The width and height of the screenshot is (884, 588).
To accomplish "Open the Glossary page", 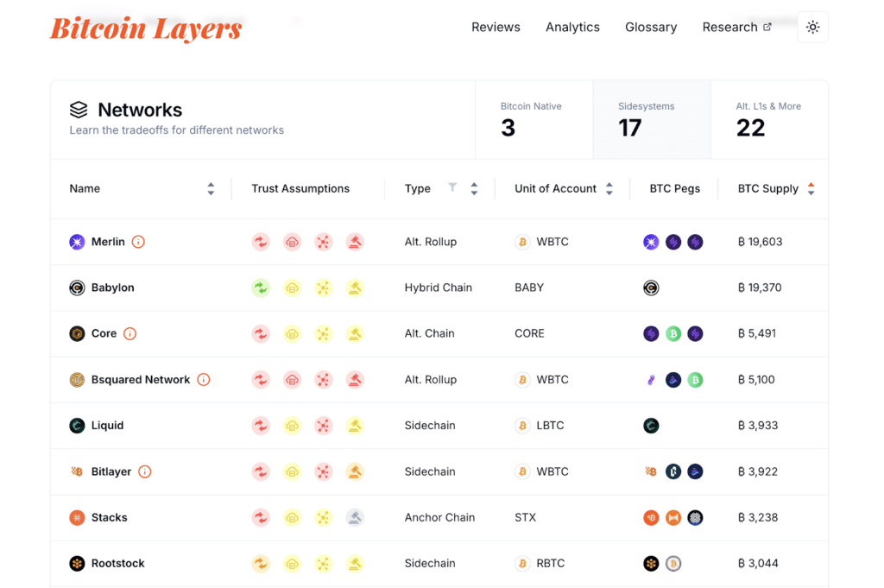I will (x=651, y=27).
